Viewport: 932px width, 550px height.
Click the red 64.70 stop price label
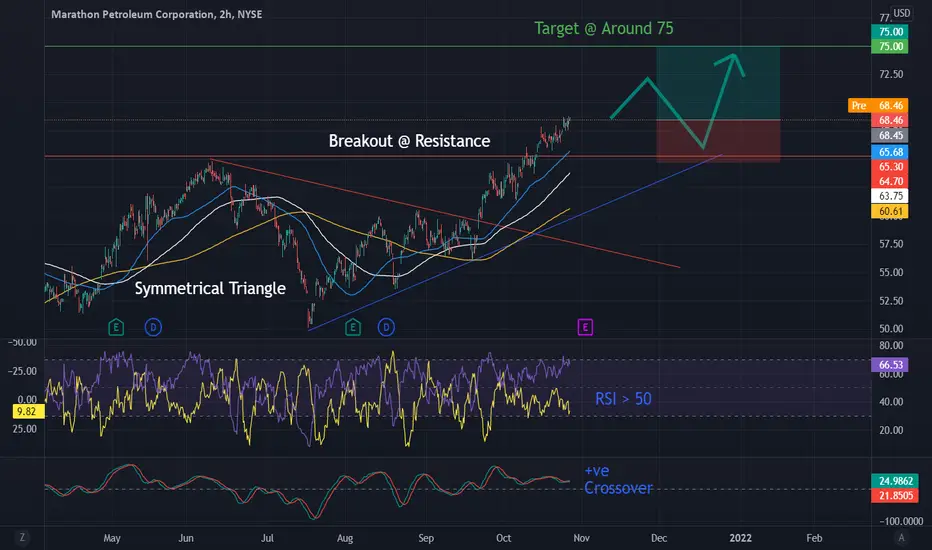point(890,181)
